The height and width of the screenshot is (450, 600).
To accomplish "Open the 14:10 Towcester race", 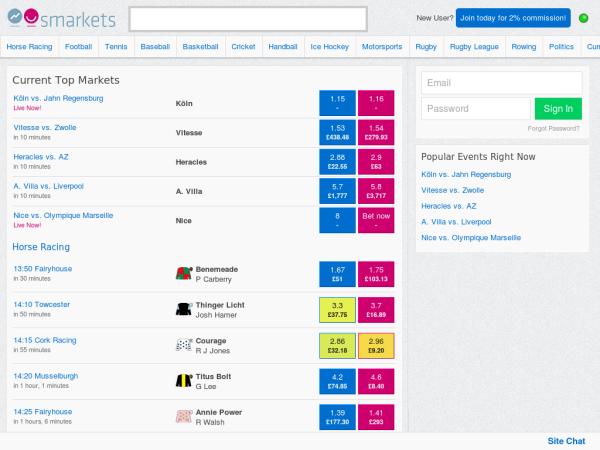I will click(42, 305).
